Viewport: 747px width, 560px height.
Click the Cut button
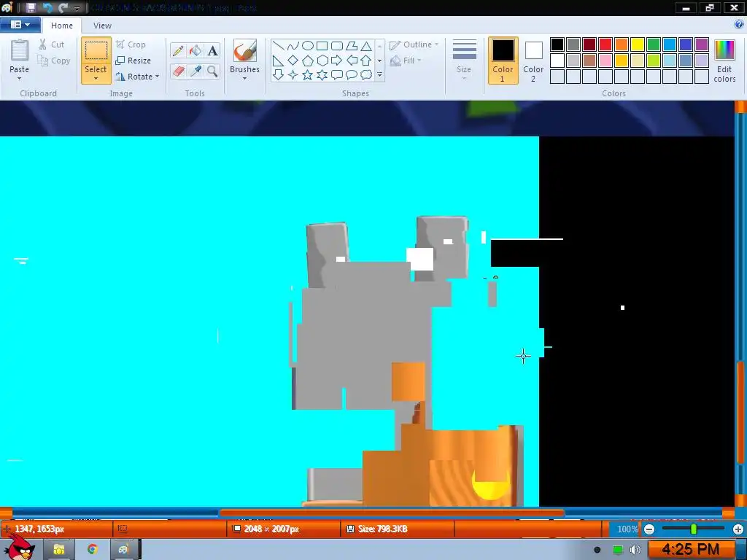pyautogui.click(x=52, y=44)
